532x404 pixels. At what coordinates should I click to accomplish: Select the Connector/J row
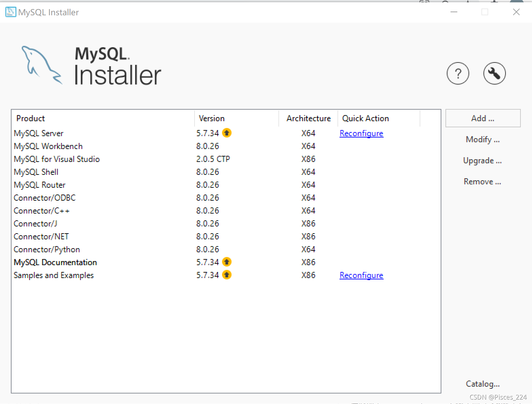pos(226,224)
